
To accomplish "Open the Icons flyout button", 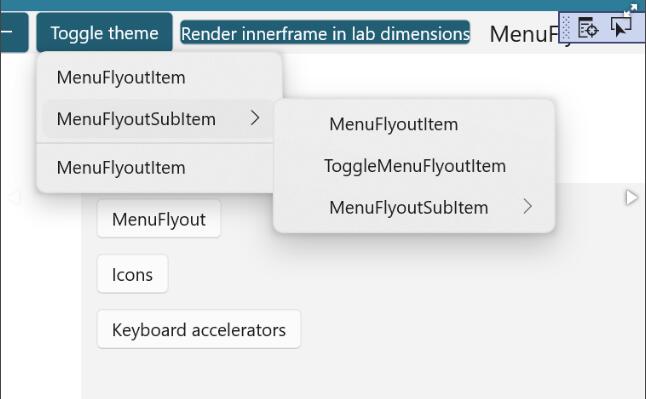I will coord(132,274).
